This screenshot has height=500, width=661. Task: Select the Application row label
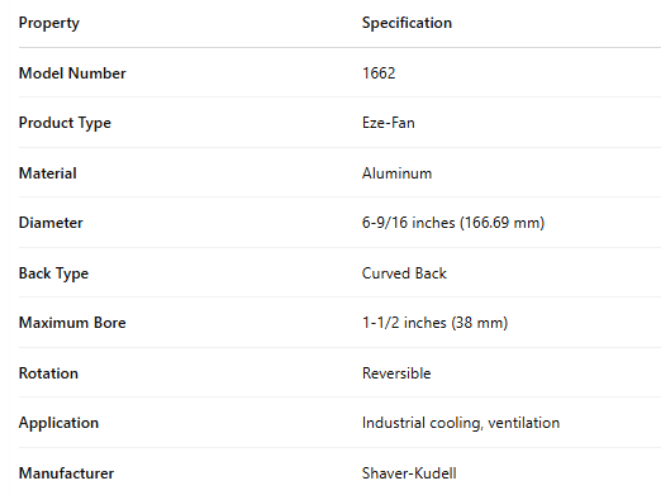pos(59,423)
